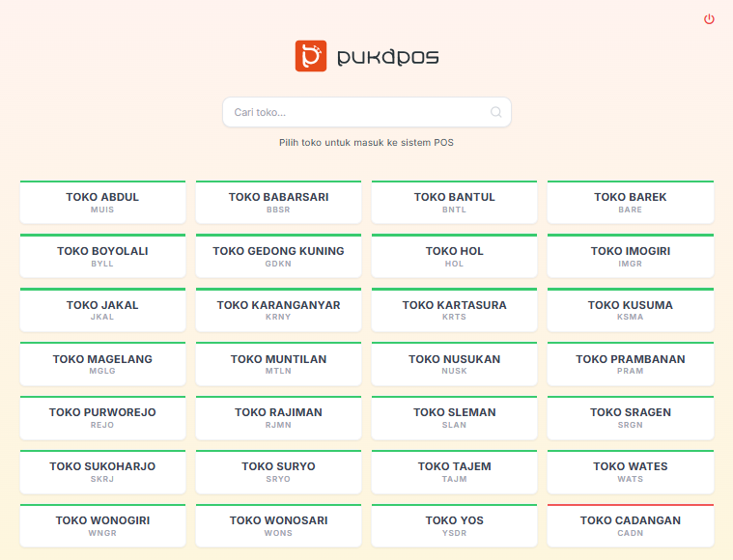
Task: Select TOKO WATES store card
Action: coord(631,471)
